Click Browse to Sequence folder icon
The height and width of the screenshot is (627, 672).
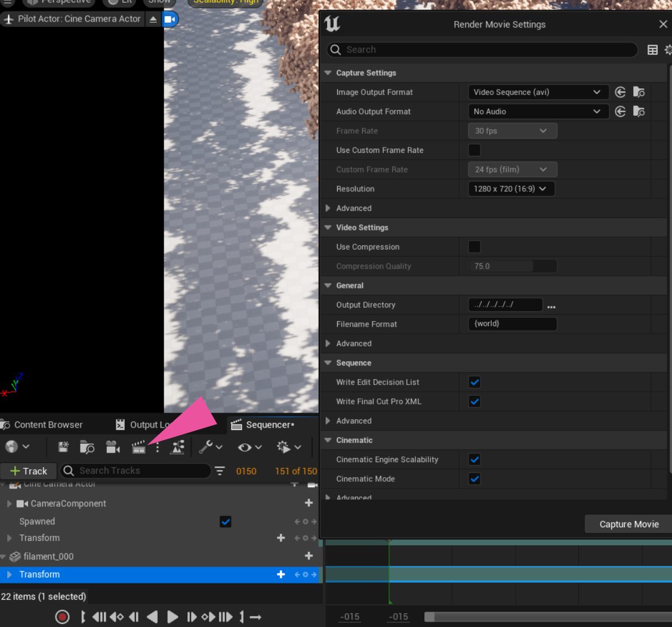[87, 447]
